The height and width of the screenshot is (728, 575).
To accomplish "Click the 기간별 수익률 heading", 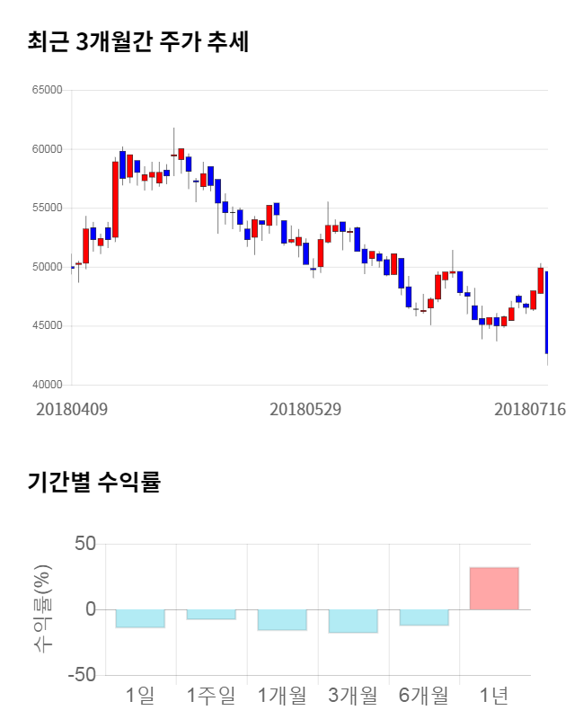I will point(93,482).
